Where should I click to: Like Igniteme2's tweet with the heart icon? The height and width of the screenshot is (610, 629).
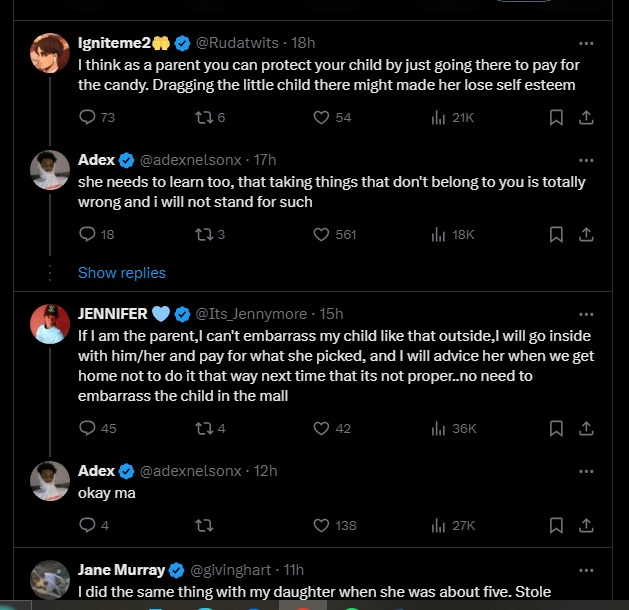[x=321, y=118]
